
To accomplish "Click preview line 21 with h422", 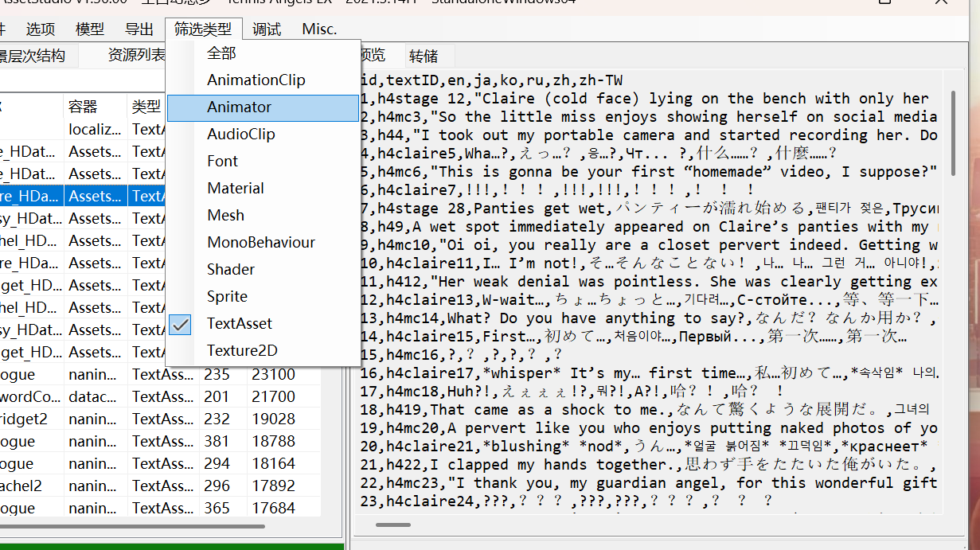I will point(648,465).
